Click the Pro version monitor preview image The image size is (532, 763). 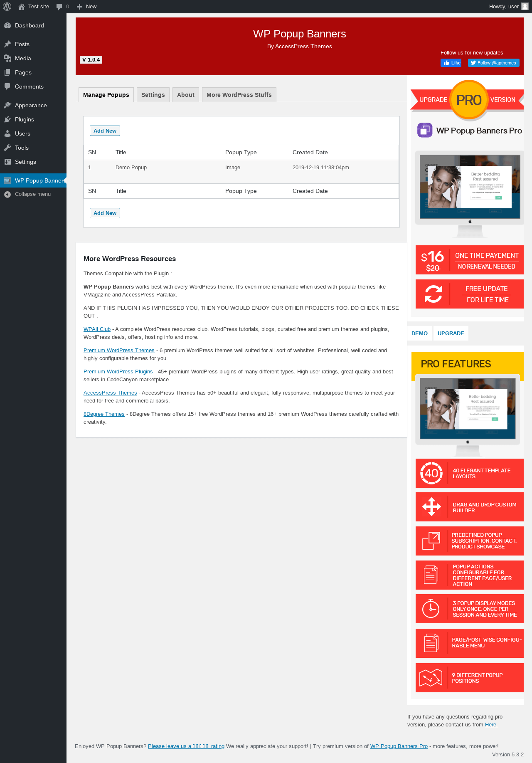[x=470, y=194]
